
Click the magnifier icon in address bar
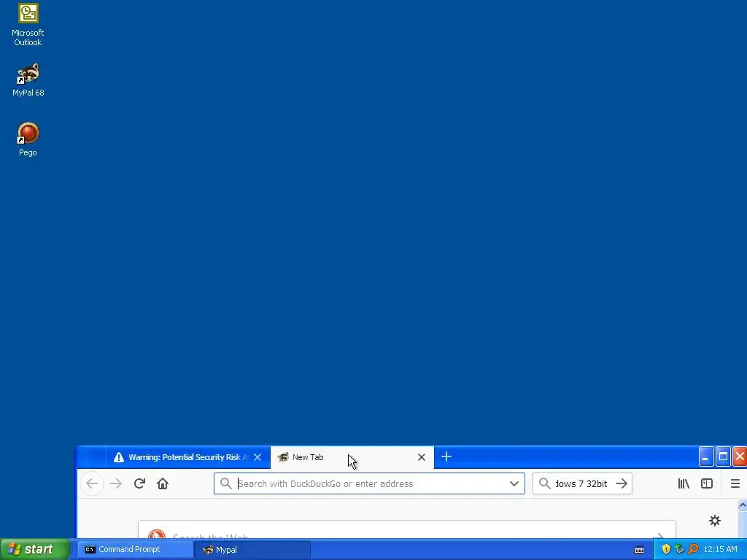[x=226, y=484]
